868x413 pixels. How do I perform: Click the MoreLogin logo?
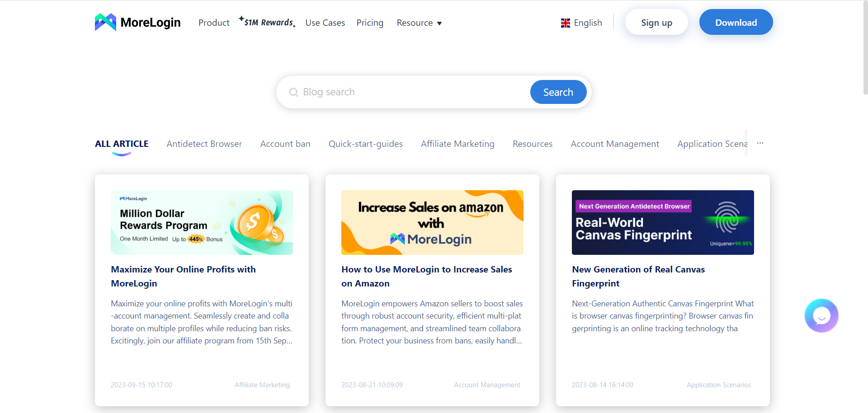pos(137,22)
